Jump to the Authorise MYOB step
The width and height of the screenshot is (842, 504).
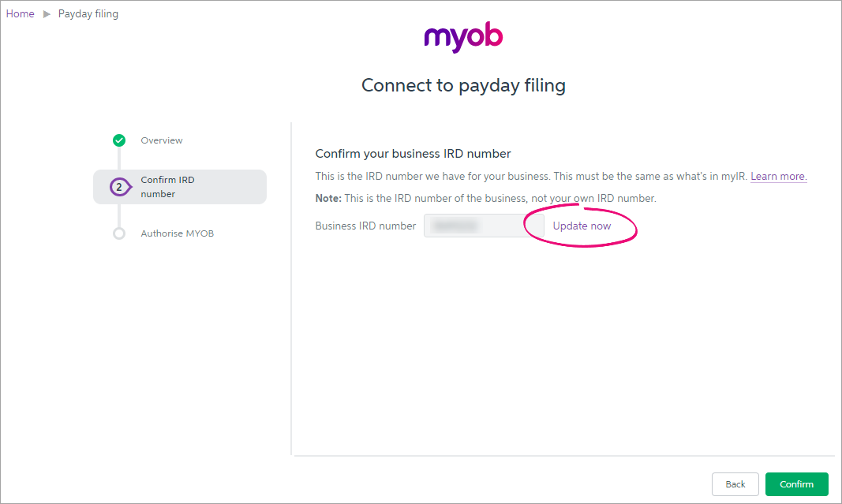tap(178, 233)
